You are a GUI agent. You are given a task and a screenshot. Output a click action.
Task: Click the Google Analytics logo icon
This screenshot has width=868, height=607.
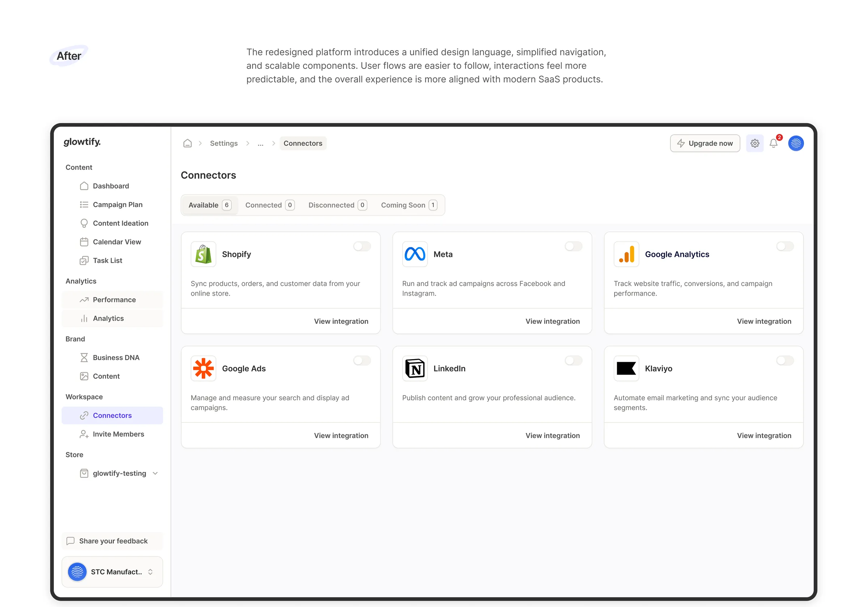626,254
